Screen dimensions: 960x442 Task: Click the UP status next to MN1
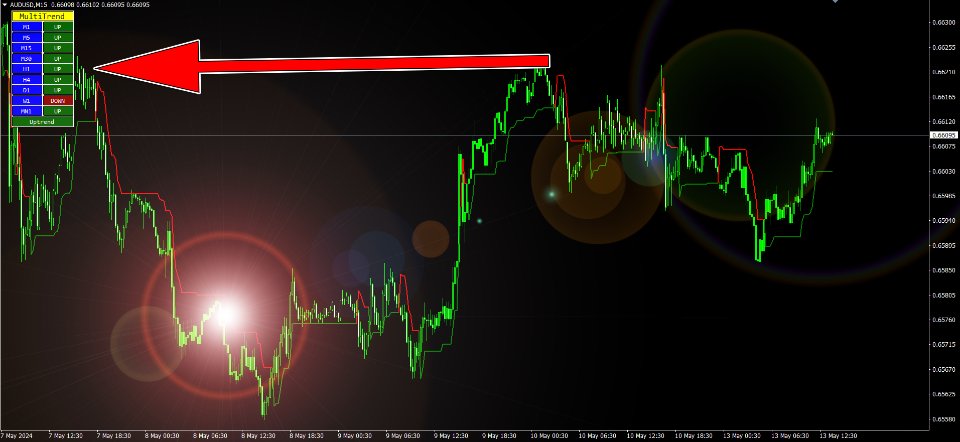pyautogui.click(x=59, y=111)
